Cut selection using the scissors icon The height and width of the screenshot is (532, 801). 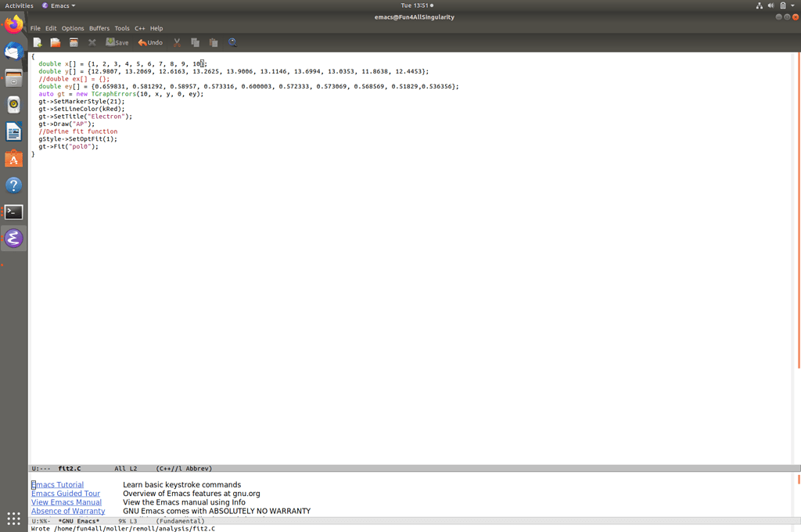coord(176,42)
